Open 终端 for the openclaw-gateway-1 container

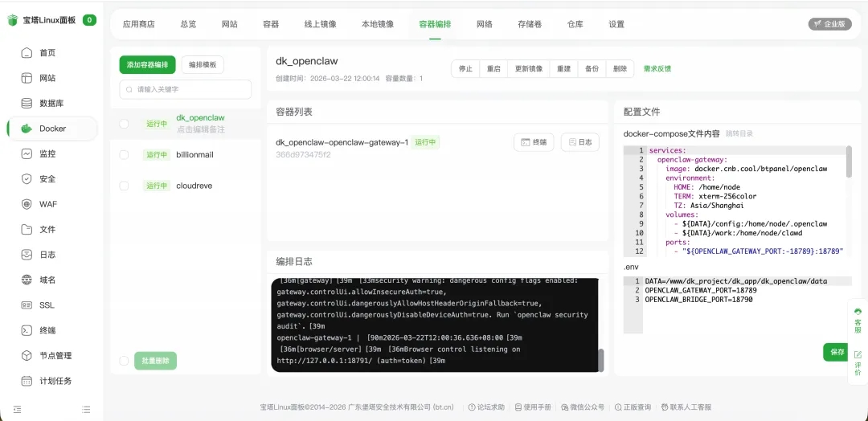(534, 142)
